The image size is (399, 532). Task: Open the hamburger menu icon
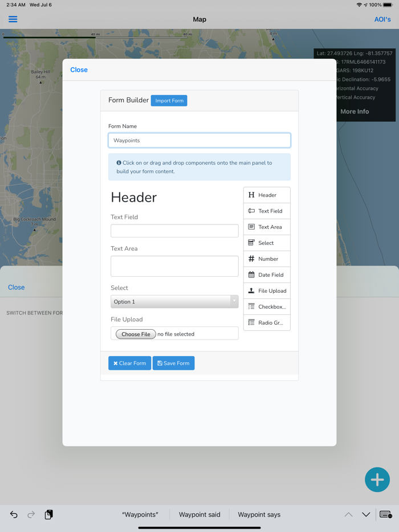pyautogui.click(x=13, y=19)
